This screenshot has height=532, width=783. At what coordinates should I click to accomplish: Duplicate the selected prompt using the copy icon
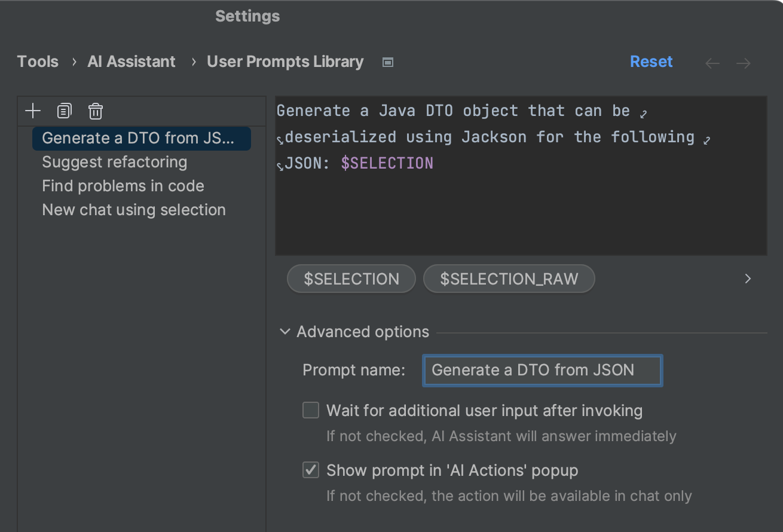[x=64, y=111]
